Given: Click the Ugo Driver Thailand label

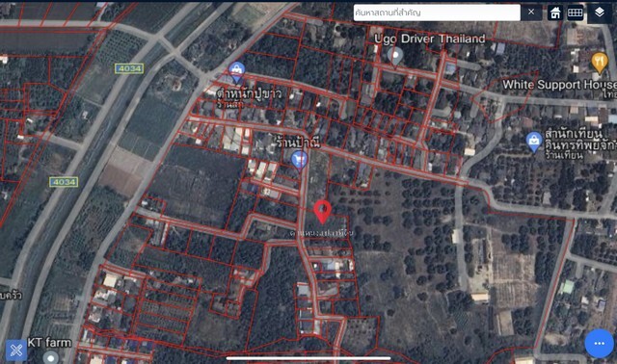Looking at the screenshot, I should [x=430, y=39].
